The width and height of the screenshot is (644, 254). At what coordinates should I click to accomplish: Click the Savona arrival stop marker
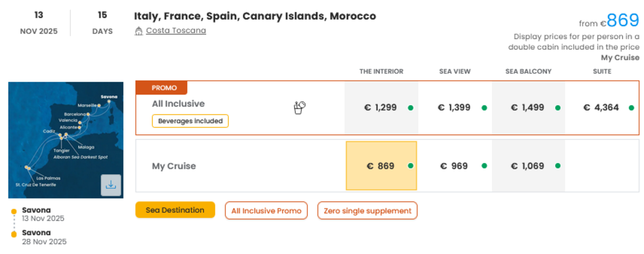[14, 235]
